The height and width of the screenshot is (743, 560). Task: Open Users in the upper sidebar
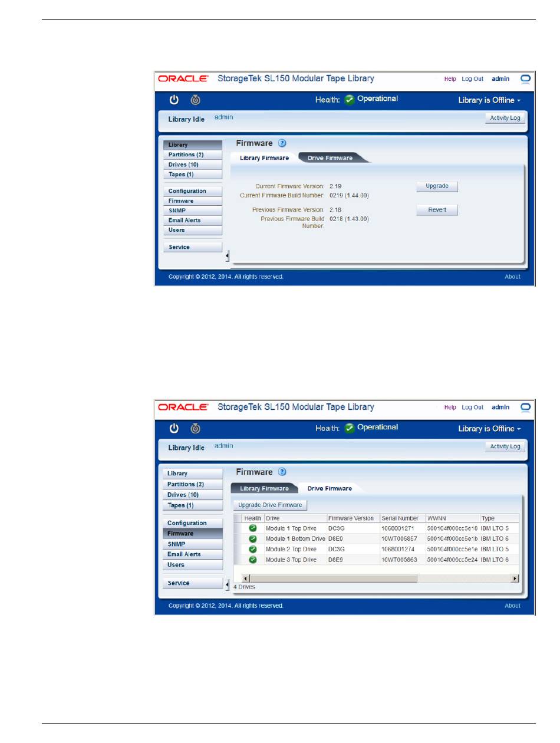193,230
